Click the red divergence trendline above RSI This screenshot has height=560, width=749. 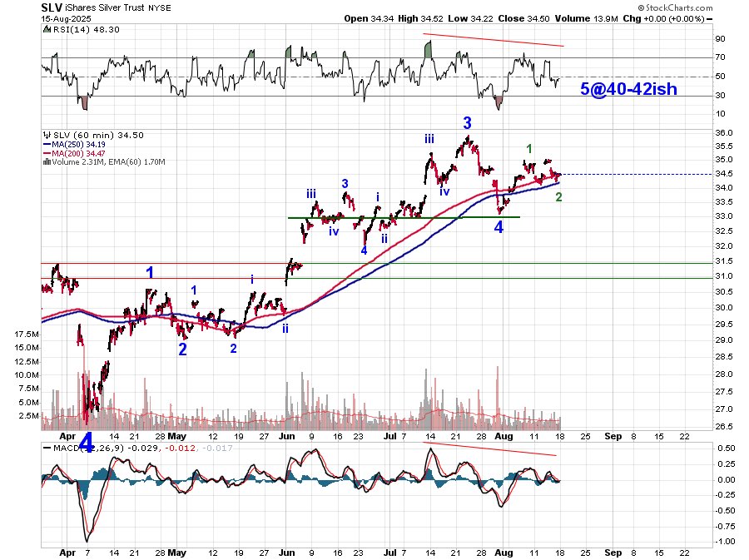494,40
